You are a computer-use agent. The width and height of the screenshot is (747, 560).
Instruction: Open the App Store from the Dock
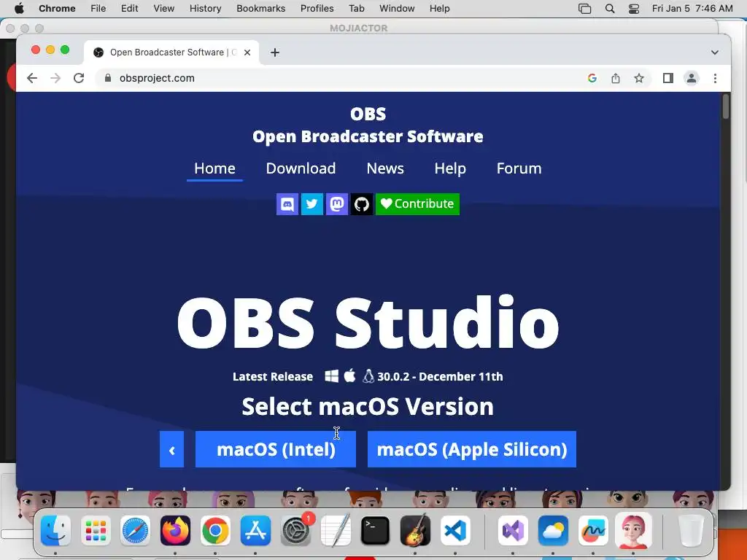(x=255, y=530)
